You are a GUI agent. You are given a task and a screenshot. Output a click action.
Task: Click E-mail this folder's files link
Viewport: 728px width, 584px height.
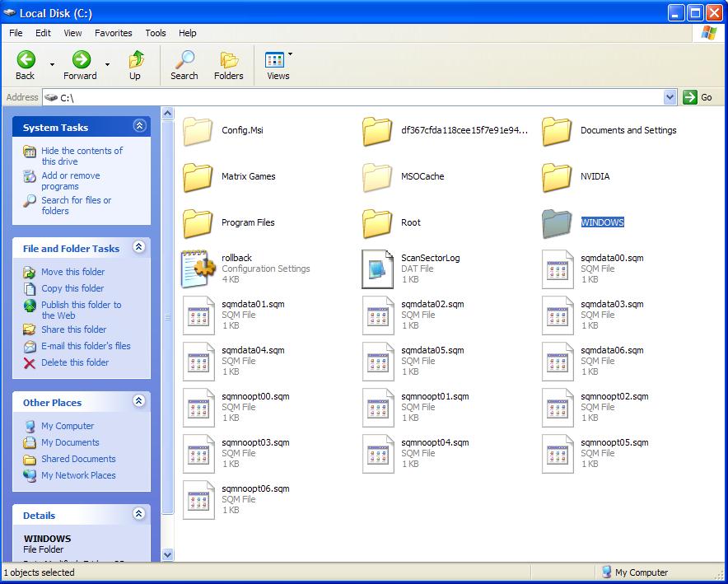(86, 346)
